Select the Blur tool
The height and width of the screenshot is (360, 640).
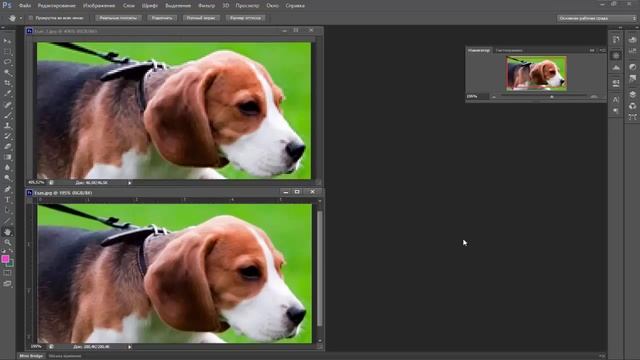(x=7, y=167)
